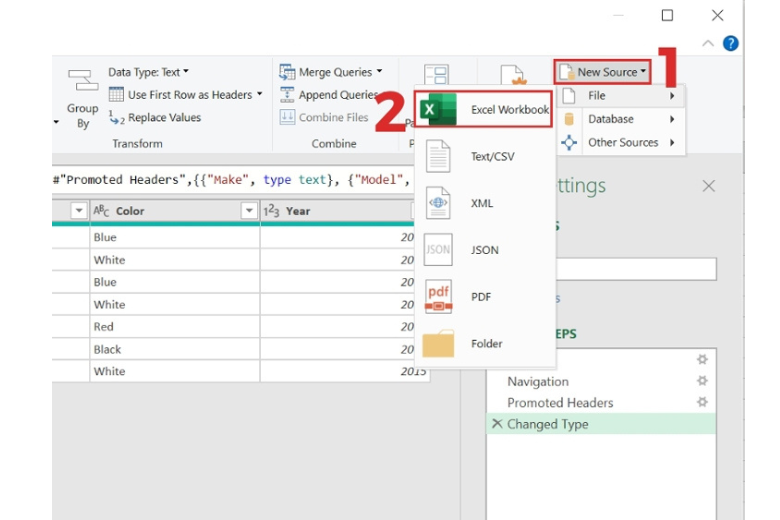The height and width of the screenshot is (520, 780).
Task: Open the Other Sources submenu
Action: [x=619, y=143]
